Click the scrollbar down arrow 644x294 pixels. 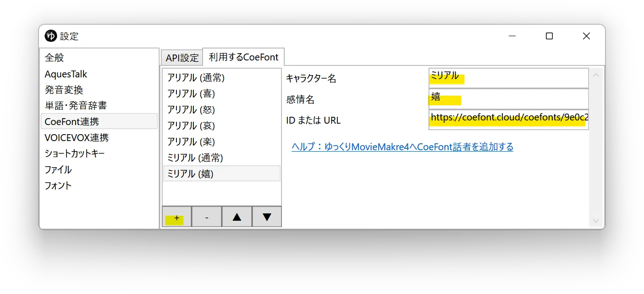tap(596, 221)
